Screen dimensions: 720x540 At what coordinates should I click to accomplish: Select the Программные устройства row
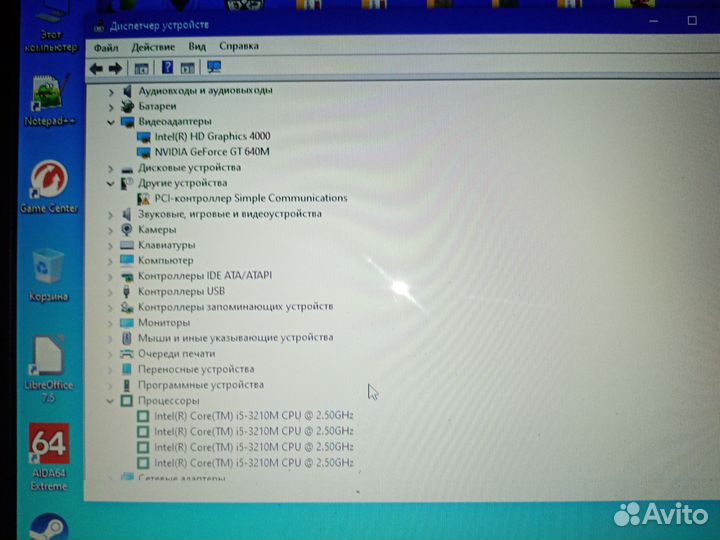192,385
